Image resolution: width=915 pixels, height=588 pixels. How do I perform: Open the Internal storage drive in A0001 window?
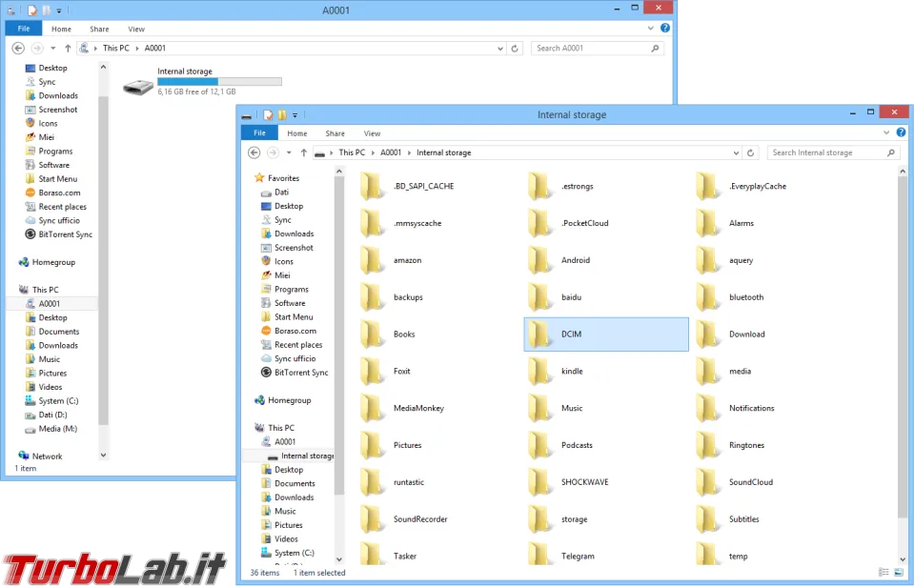click(202, 82)
